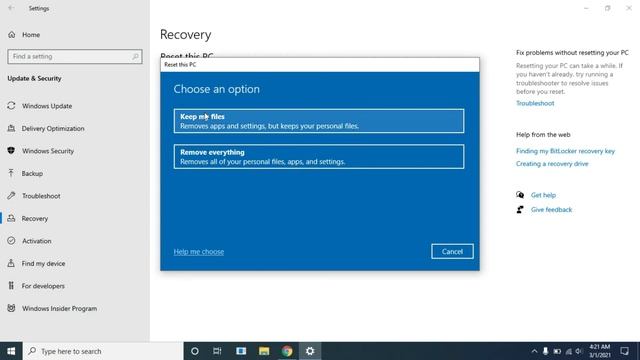Click the network tray icon
This screenshot has height=360, width=640.
pos(569,351)
